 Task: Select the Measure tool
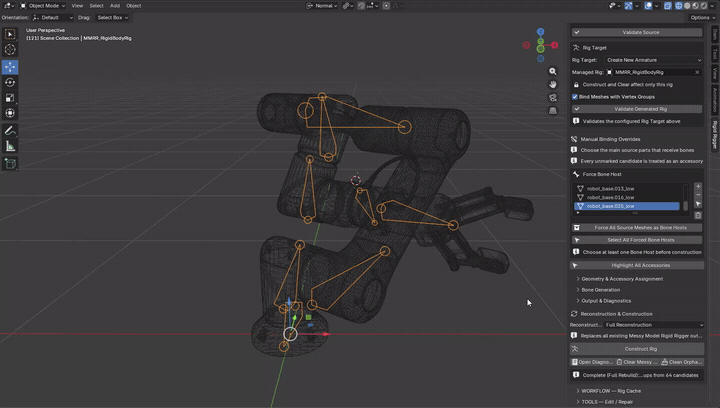pos(10,146)
